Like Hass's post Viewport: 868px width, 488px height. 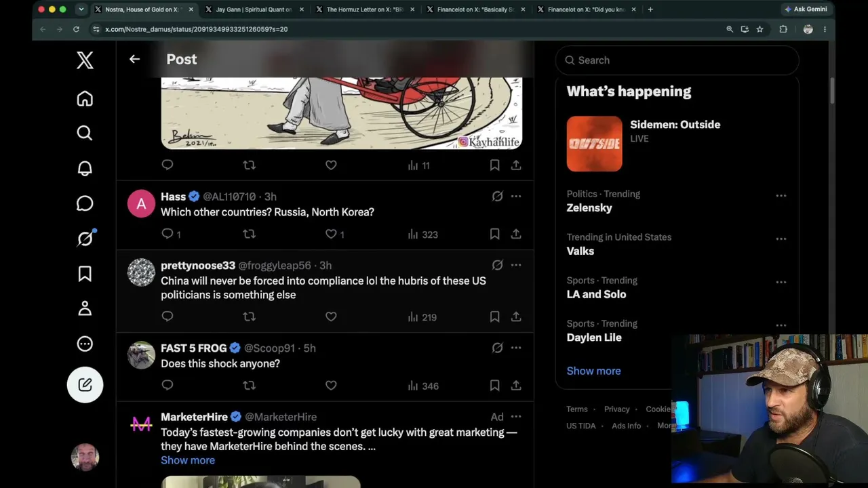coord(331,234)
